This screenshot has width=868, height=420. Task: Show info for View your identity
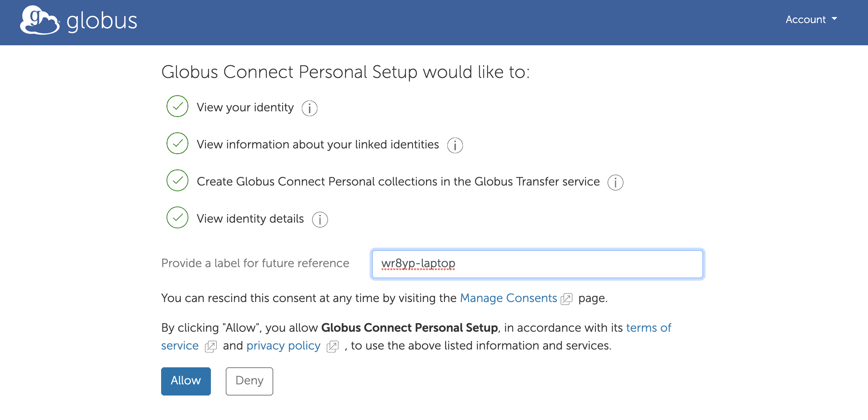[x=309, y=108]
